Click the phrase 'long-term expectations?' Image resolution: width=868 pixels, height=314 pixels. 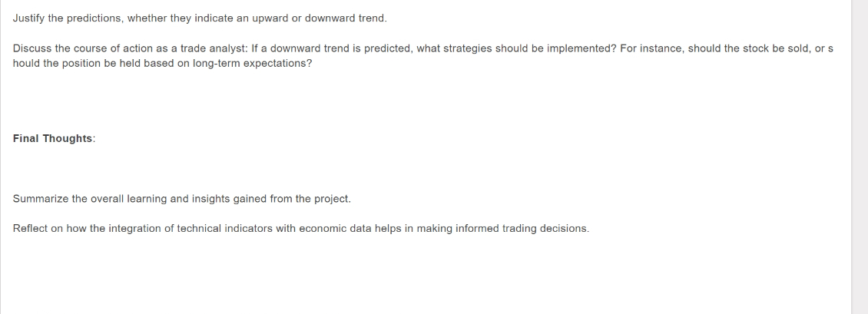252,64
